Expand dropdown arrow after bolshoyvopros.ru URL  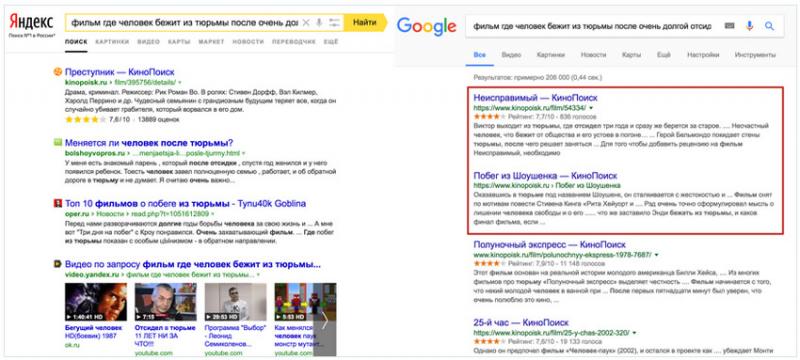(243, 153)
